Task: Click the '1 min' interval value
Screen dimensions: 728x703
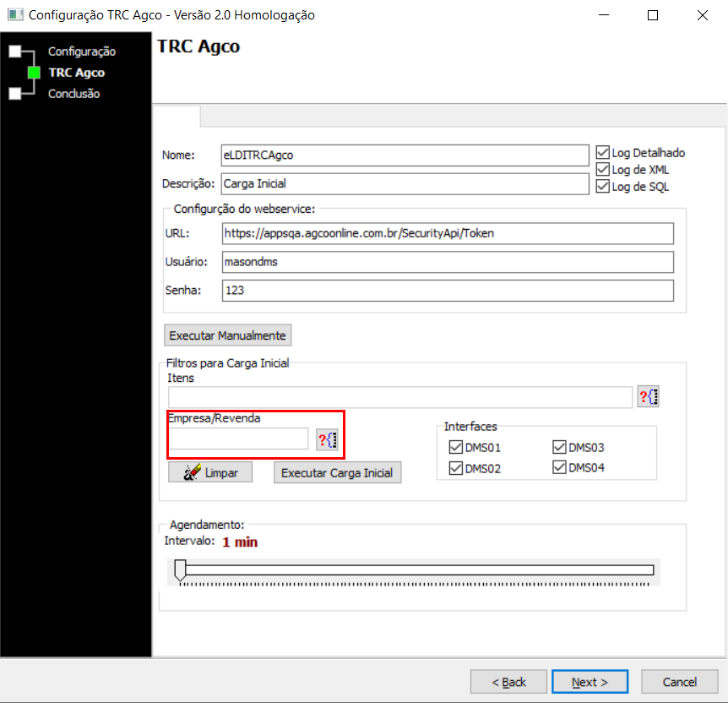Action: tap(240, 542)
